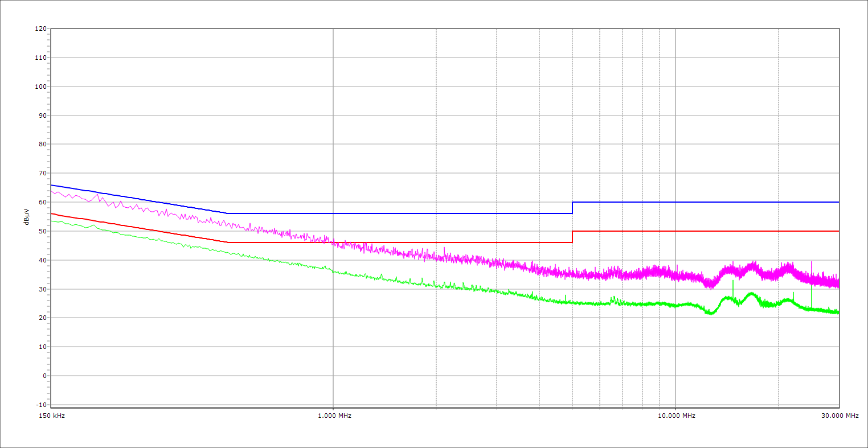Image resolution: width=868 pixels, height=448 pixels.
Task: Click the flat red limit segment at 50 dBµV
Action: coord(706,231)
